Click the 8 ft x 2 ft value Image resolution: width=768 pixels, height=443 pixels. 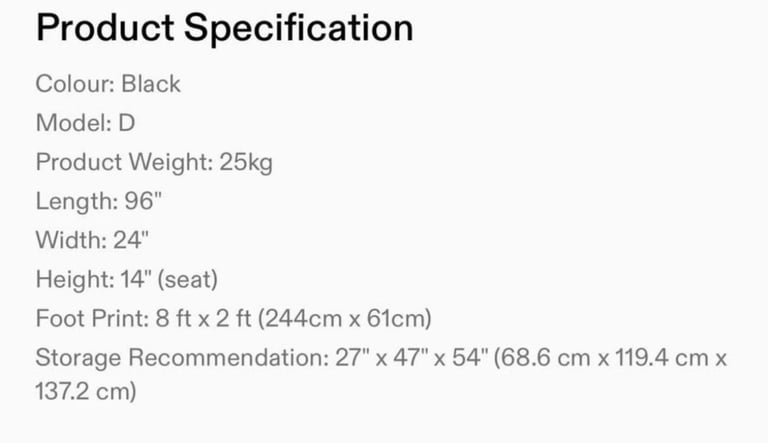204,319
